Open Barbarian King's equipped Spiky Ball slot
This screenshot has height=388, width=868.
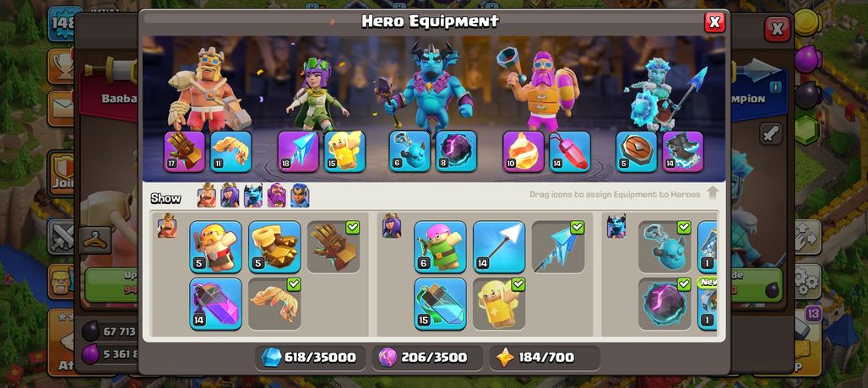(231, 152)
